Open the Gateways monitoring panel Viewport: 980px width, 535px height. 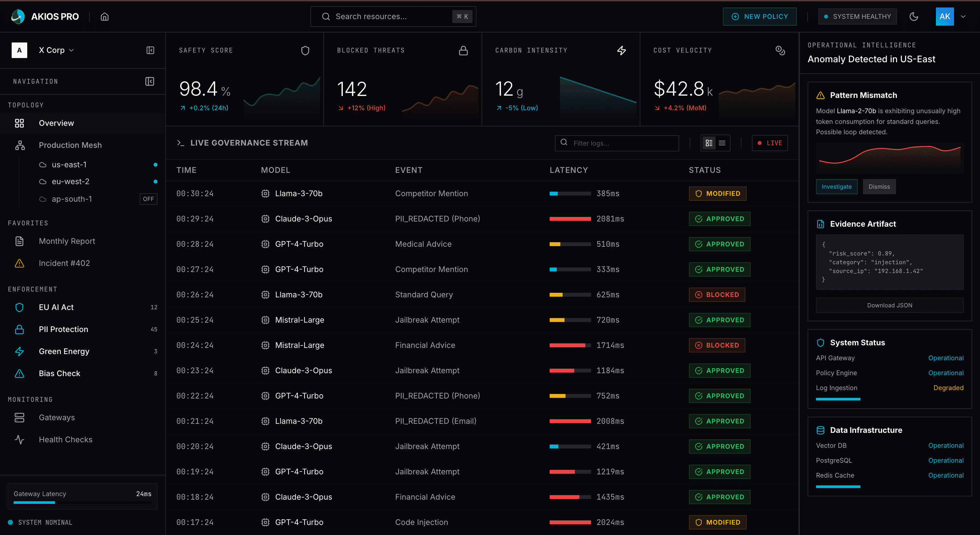pyautogui.click(x=57, y=417)
